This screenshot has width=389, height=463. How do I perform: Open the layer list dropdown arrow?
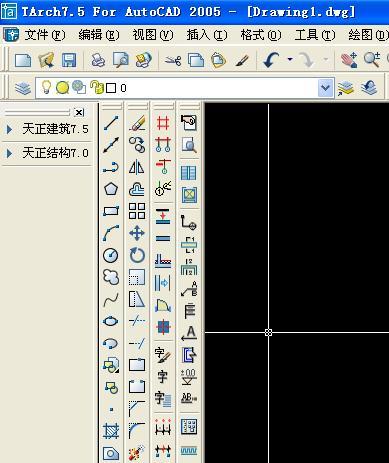[x=325, y=88]
